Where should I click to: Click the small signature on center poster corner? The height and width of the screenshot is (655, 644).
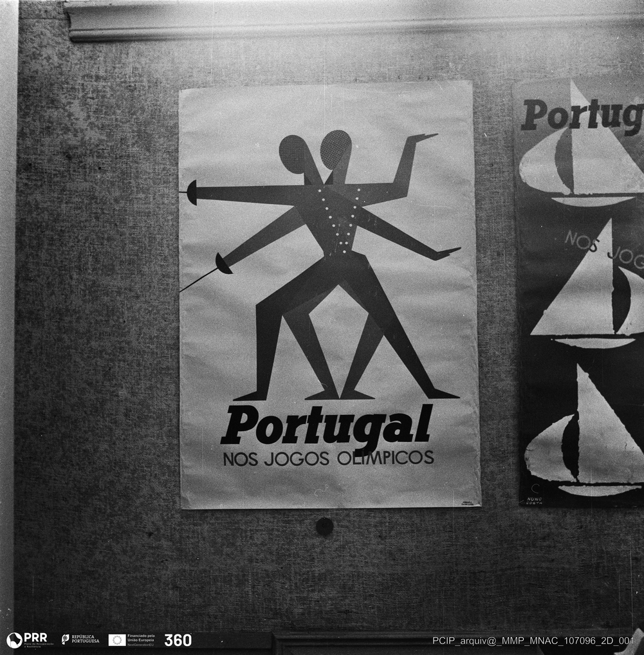tap(467, 502)
